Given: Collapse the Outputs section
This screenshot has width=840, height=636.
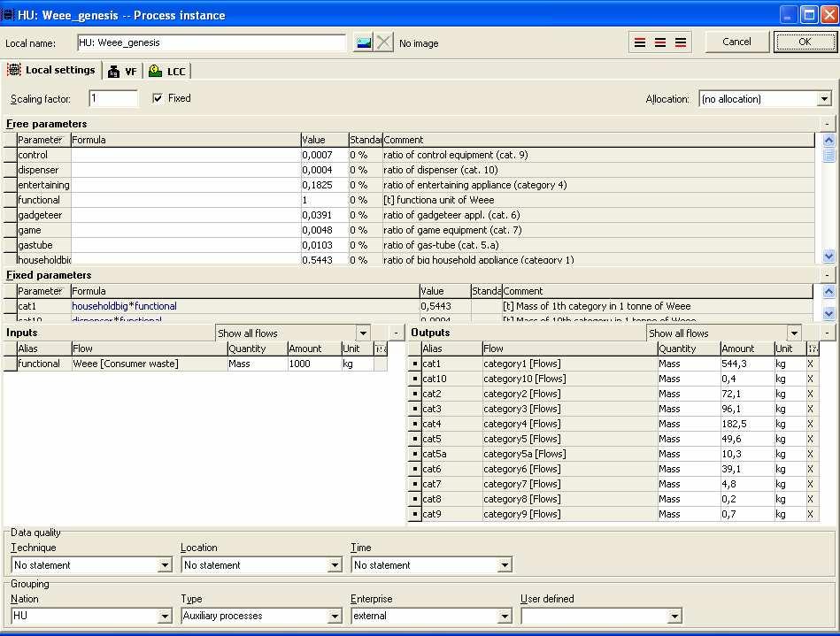Looking at the screenshot, I should click(x=827, y=333).
